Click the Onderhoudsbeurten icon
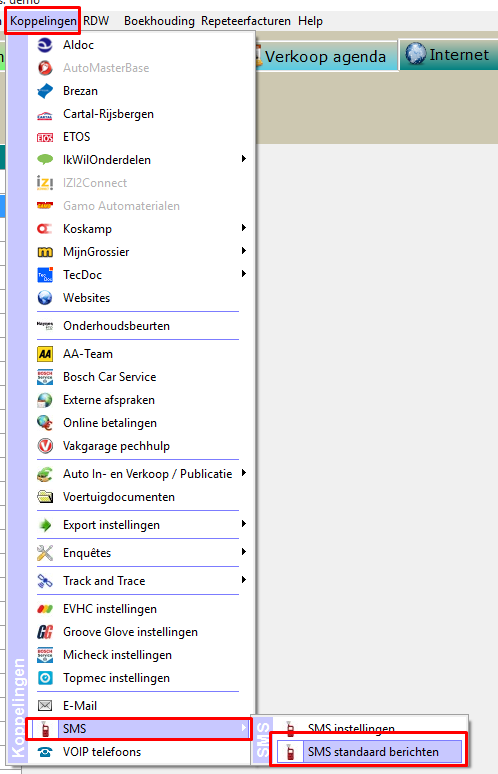Viewport: 498px width, 774px height. tap(45, 326)
